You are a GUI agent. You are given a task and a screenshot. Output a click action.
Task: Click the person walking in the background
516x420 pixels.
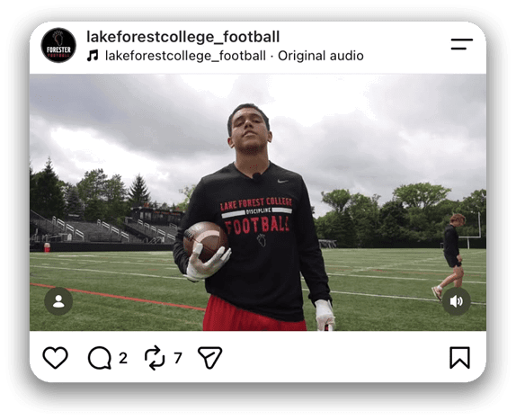click(x=450, y=256)
